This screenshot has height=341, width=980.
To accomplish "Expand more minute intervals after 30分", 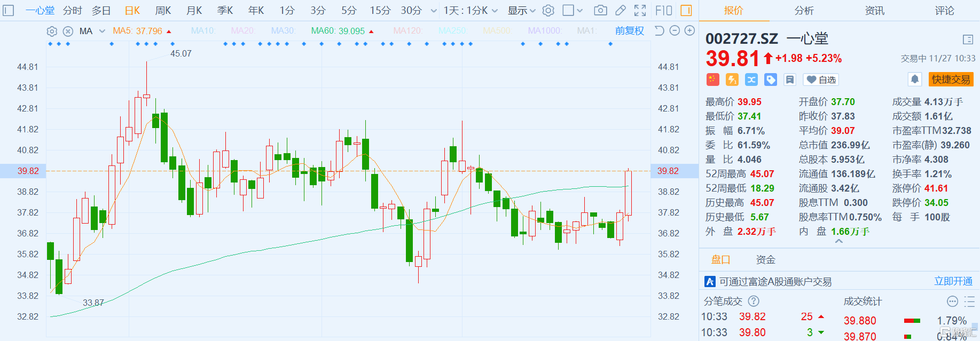I will point(433,11).
